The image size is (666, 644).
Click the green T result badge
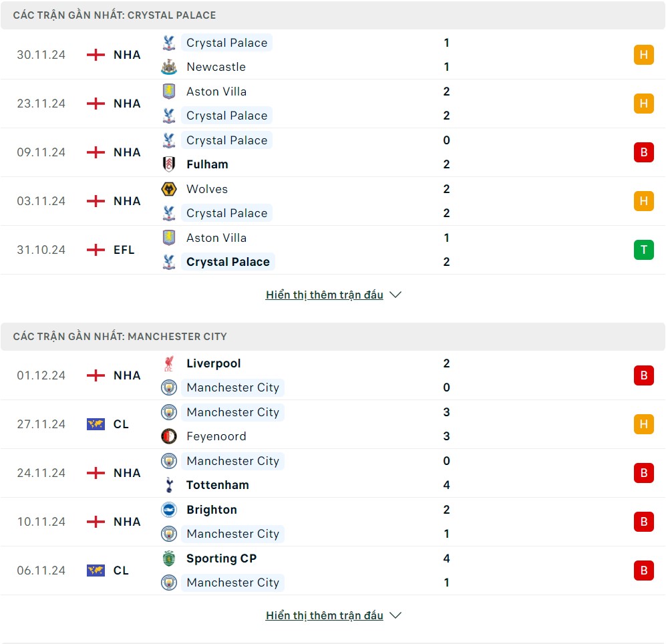pos(643,250)
